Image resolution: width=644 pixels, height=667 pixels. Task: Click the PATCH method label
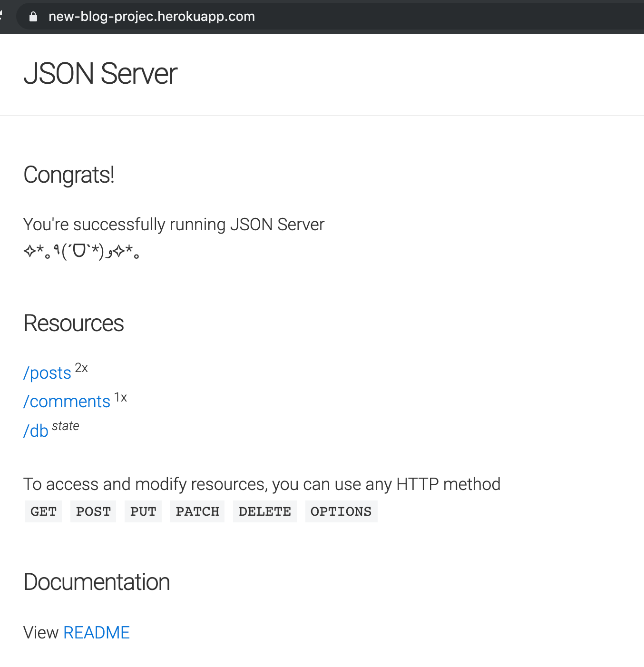(197, 511)
